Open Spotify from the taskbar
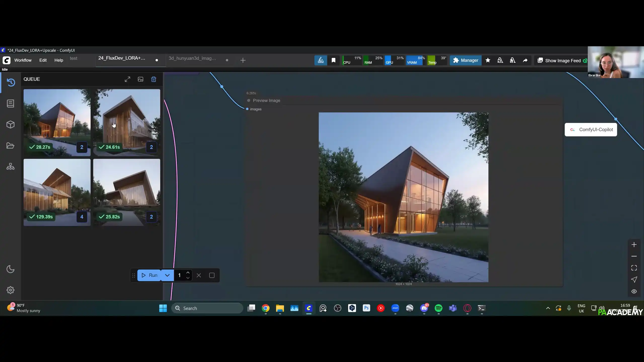644x362 pixels. (438, 308)
